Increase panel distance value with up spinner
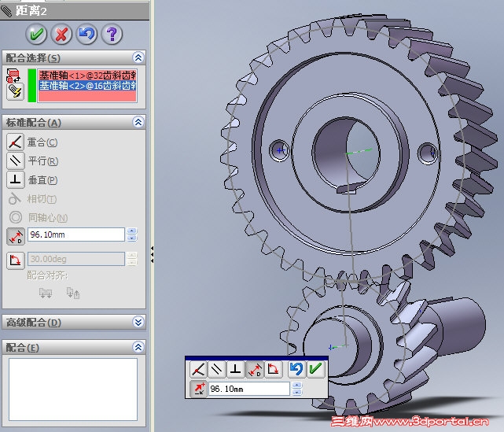 coord(132,231)
